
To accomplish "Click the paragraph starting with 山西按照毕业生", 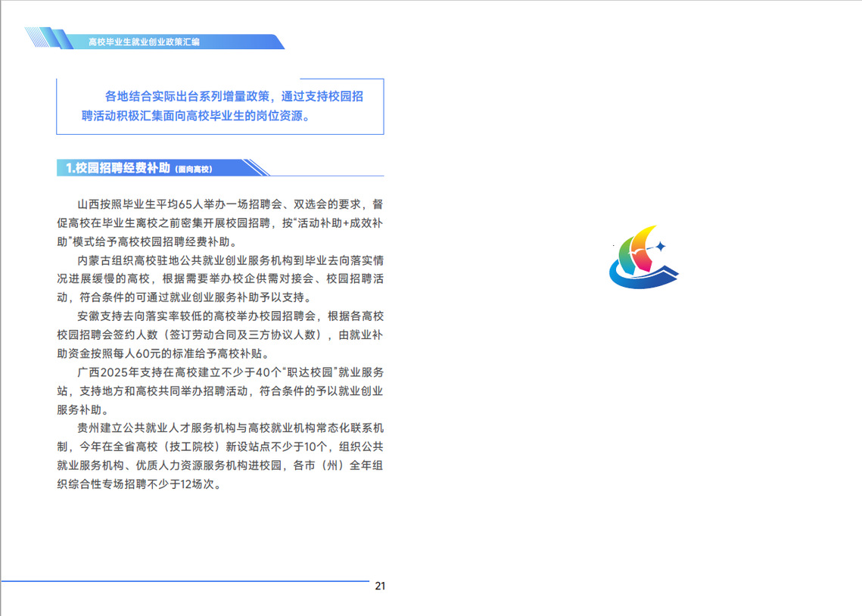I will [219, 223].
